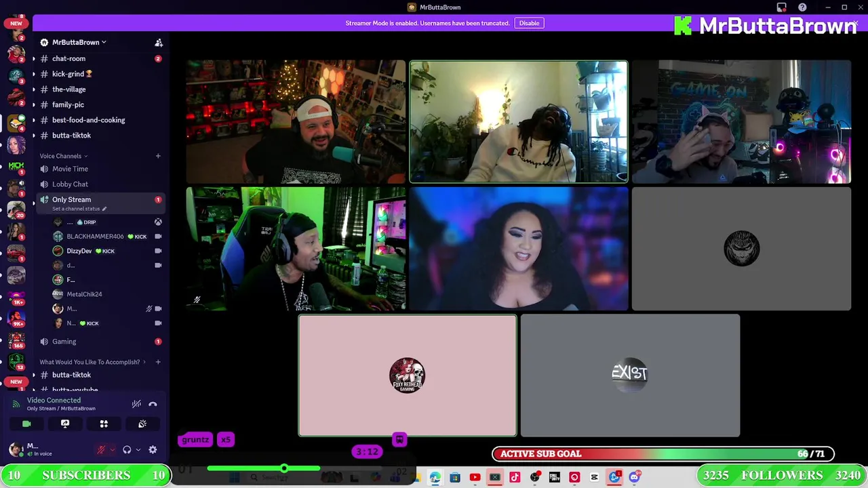Join the Movie Time voice channel
Image resolution: width=868 pixels, height=488 pixels.
click(100, 169)
